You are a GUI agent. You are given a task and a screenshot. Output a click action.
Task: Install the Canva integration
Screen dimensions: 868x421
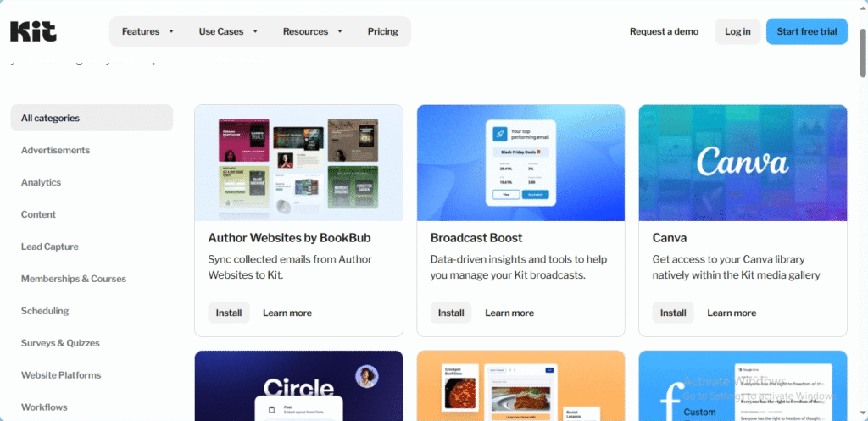tap(672, 313)
